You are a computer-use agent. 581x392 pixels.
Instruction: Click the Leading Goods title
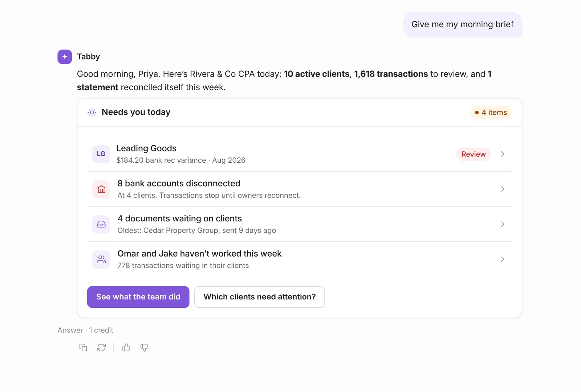146,148
